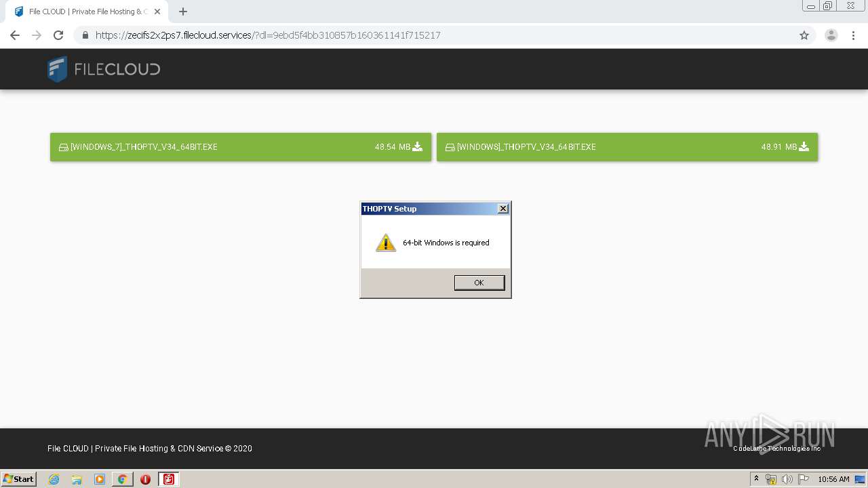Open the Chrome profile avatar menu
The height and width of the screenshot is (488, 868).
click(x=831, y=35)
